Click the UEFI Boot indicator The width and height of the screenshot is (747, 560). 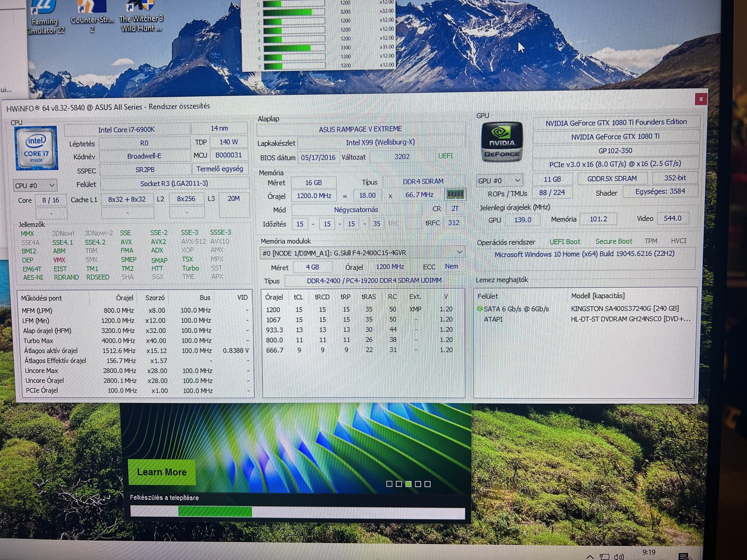pyautogui.click(x=565, y=242)
